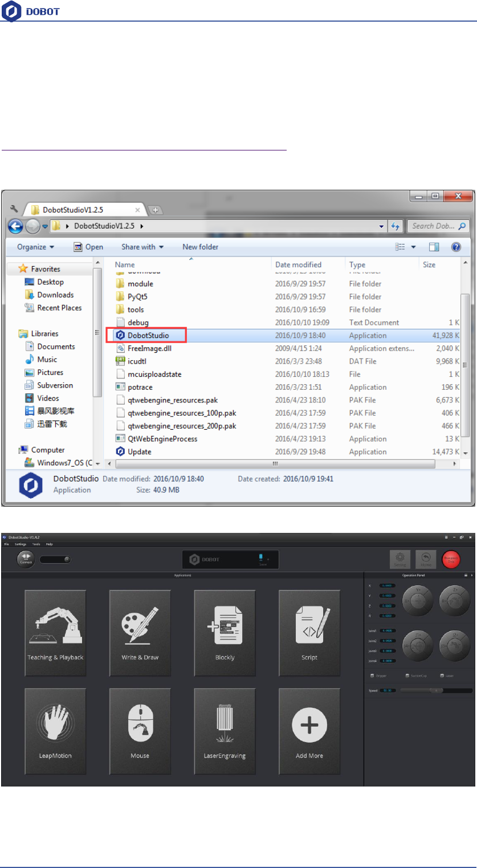
Task: Select DobotStudio application file in Explorer
Action: [x=148, y=335]
